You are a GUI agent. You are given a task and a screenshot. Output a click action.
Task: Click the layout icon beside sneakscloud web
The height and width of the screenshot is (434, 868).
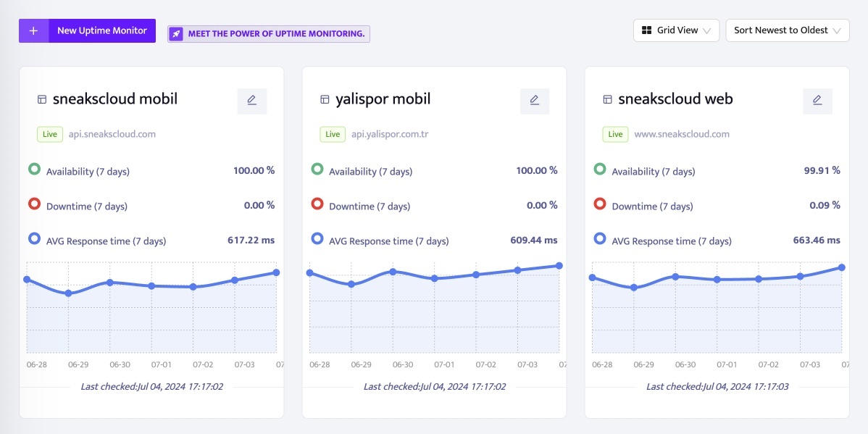pyautogui.click(x=607, y=100)
